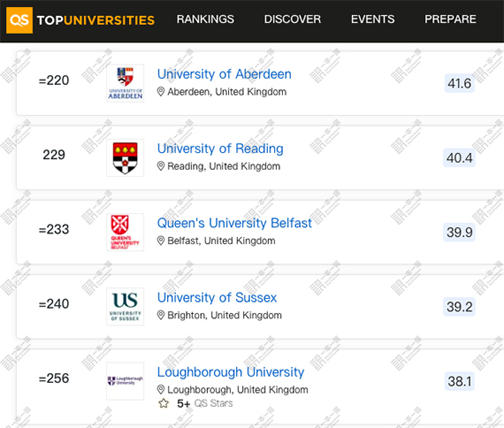This screenshot has width=504, height=428.
Task: Click the location pin beside Brighton, United Kingdom
Action: 161,316
